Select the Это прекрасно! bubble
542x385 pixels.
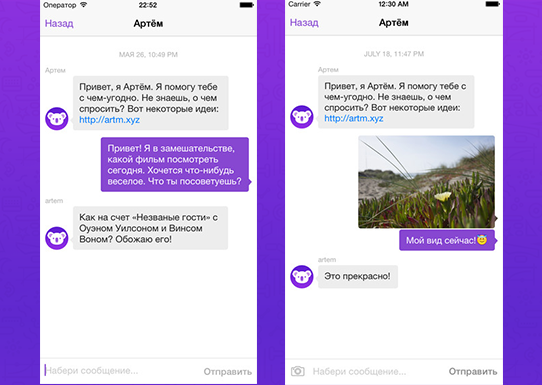[x=358, y=276]
